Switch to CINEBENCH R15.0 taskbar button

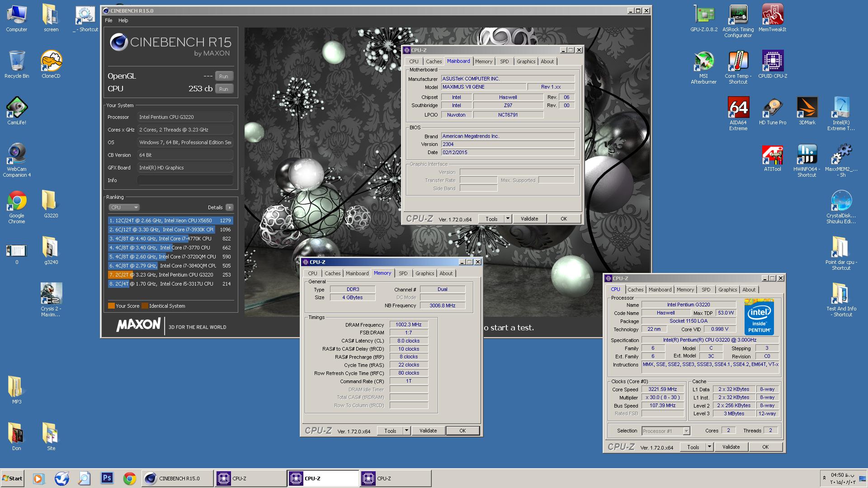coord(178,478)
